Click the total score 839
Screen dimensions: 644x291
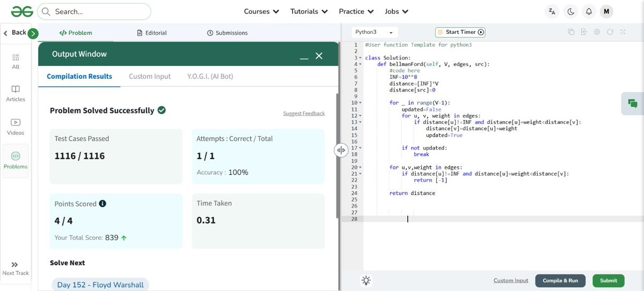point(112,237)
